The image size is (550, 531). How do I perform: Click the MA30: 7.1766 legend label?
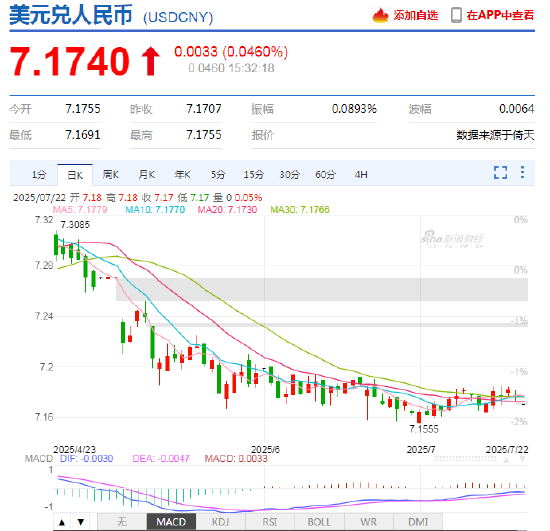pos(300,210)
